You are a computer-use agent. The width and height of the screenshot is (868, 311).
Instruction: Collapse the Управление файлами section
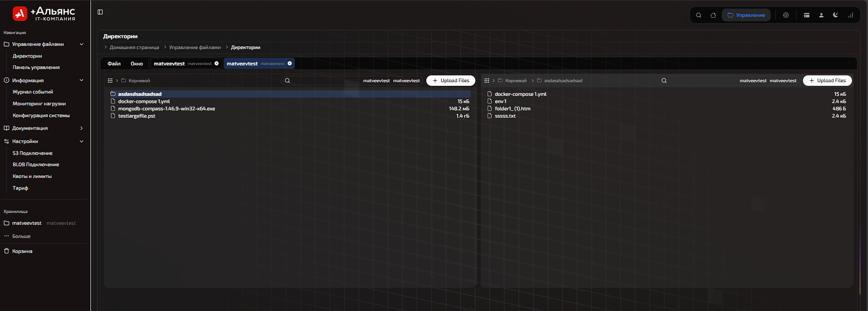click(81, 44)
